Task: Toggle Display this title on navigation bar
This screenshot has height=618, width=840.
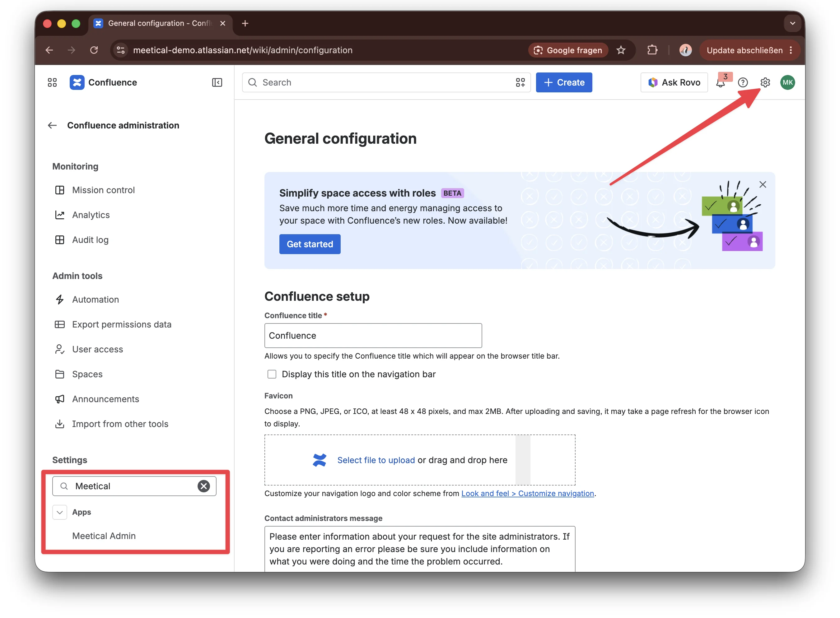Action: click(272, 374)
